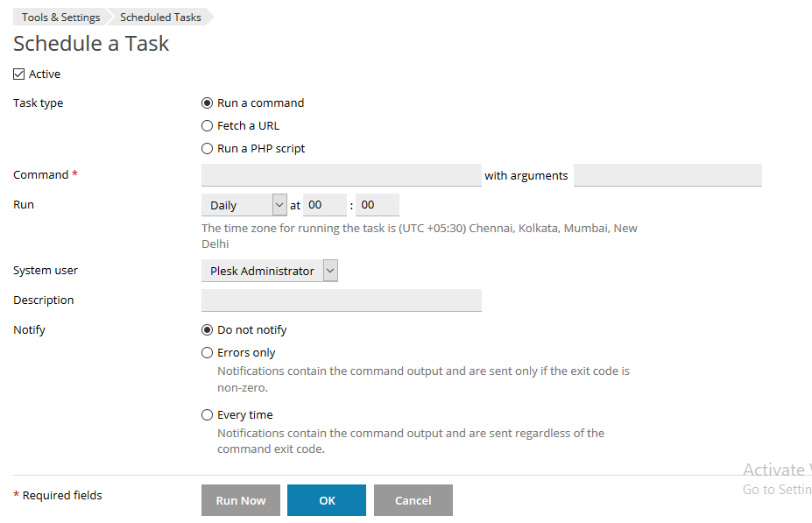Click the with arguments input field
This screenshot has height=523, width=812.
(x=667, y=174)
